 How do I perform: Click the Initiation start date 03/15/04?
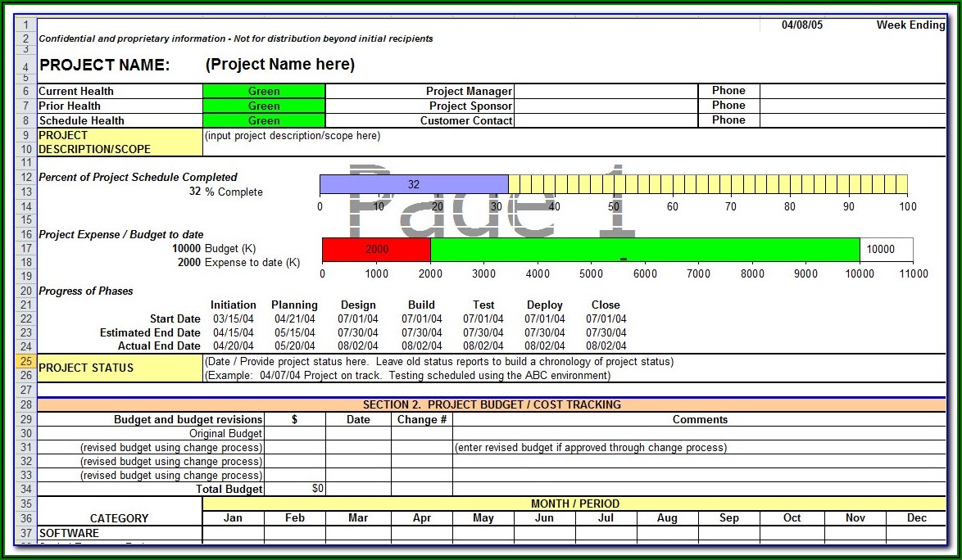click(x=234, y=318)
